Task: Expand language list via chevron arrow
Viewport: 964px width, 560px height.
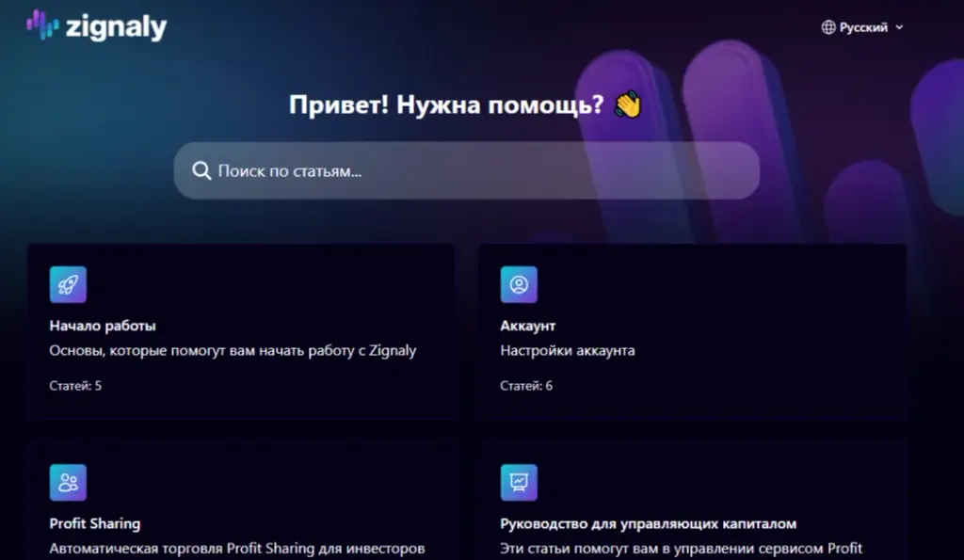Action: pos(899,27)
